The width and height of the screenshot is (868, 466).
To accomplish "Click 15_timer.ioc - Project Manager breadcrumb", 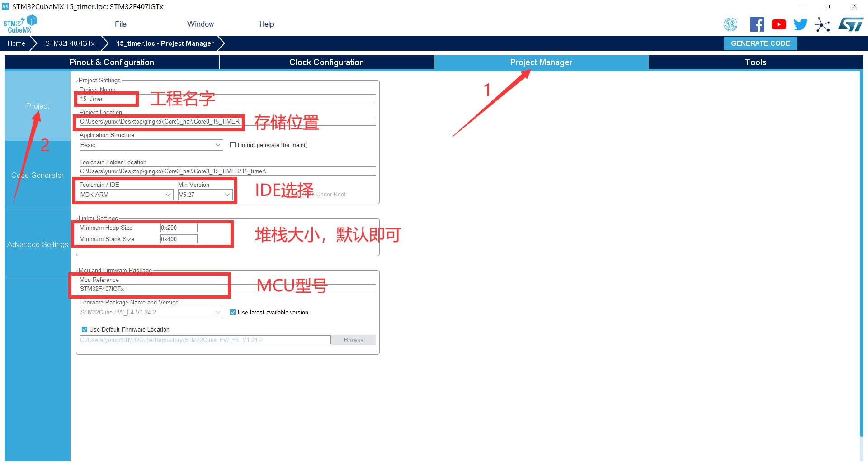I will pyautogui.click(x=165, y=43).
